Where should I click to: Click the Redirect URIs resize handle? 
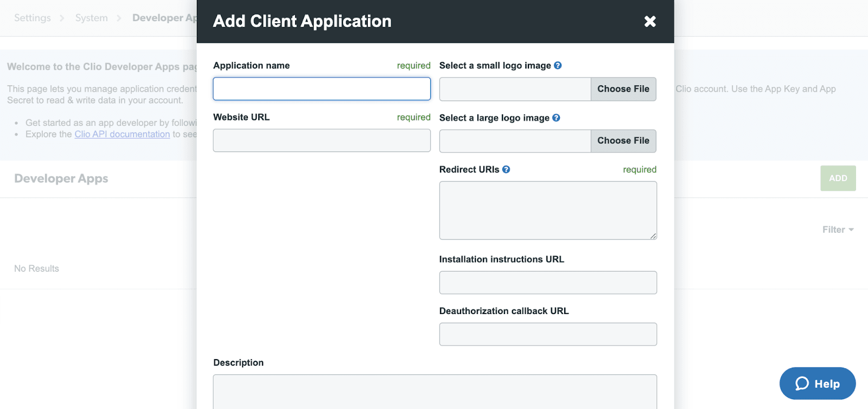point(653,236)
